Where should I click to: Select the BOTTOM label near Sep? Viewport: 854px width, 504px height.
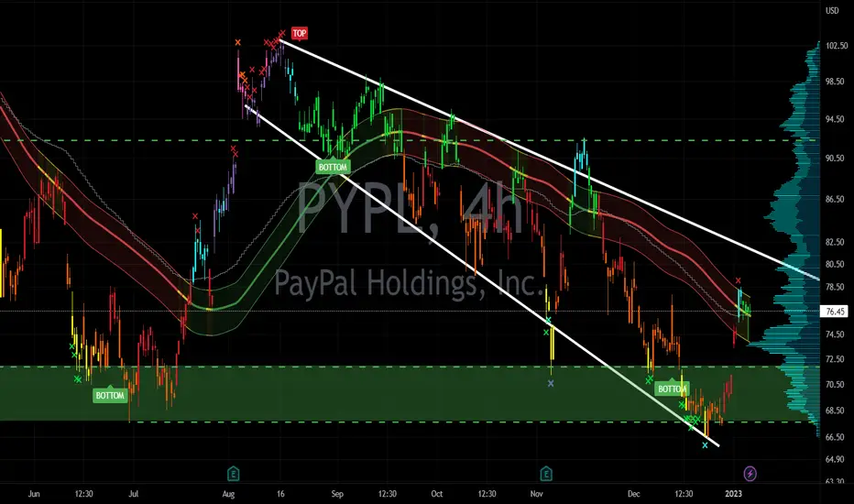tap(333, 167)
